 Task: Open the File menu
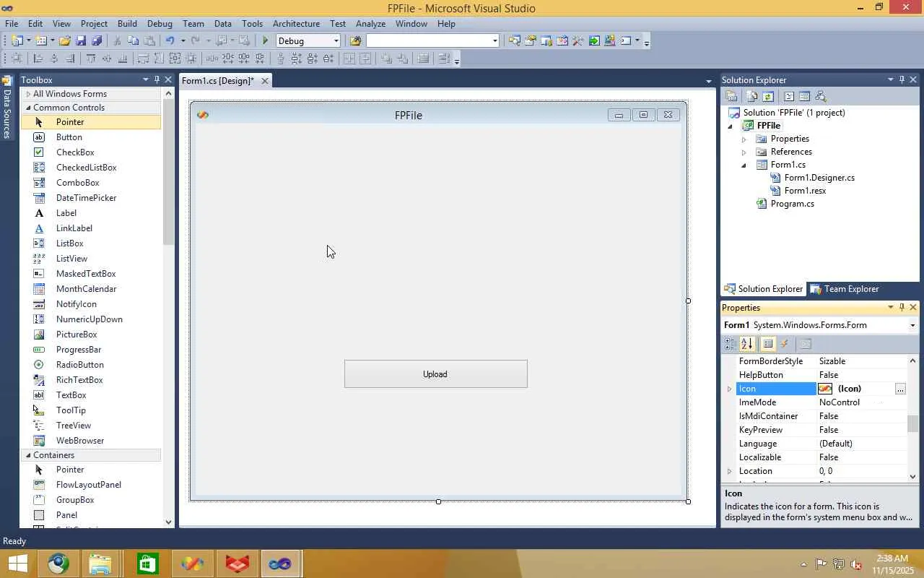click(12, 24)
